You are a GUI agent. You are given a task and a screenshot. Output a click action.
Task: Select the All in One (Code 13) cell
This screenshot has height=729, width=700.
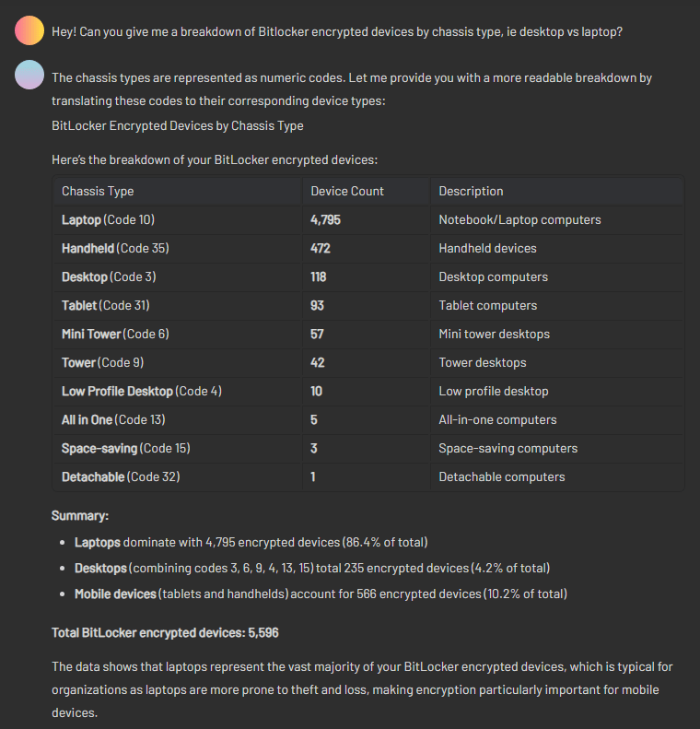pyautogui.click(x=112, y=419)
